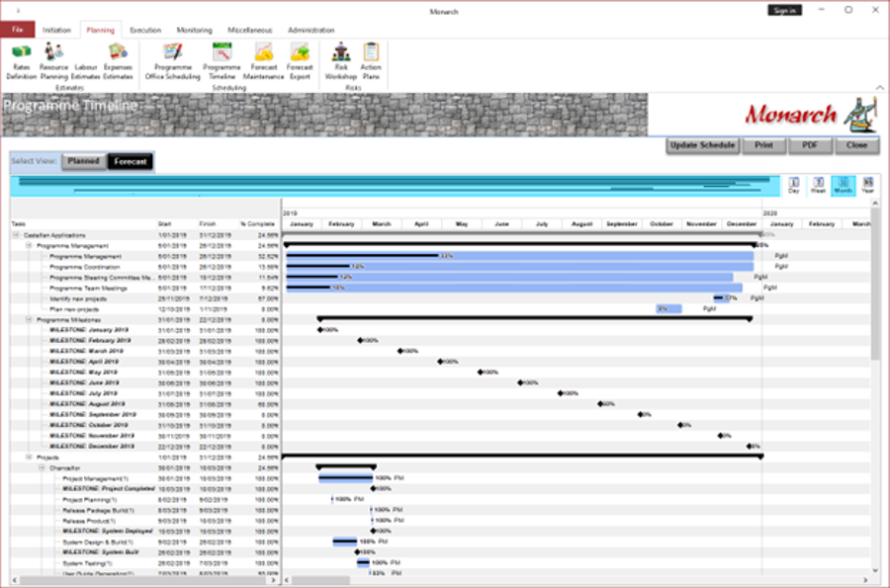Image resolution: width=890 pixels, height=588 pixels.
Task: Collapse the ribbon with the chevron
Action: (879, 87)
